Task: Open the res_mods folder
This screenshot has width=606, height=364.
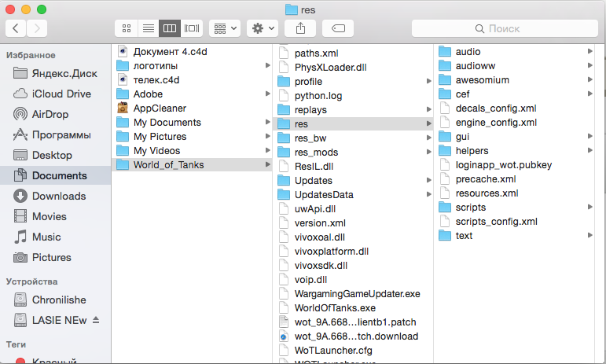Action: tap(316, 152)
